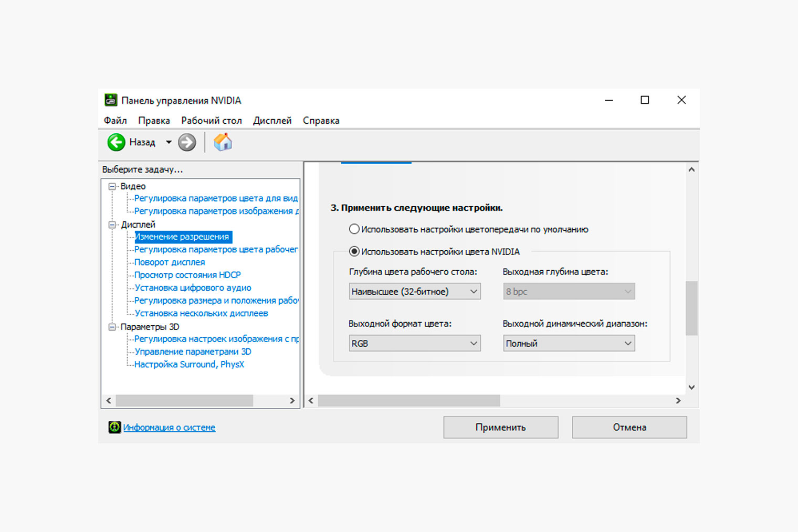
Task: Open the RGB output color format dropdown
Action: coord(415,343)
